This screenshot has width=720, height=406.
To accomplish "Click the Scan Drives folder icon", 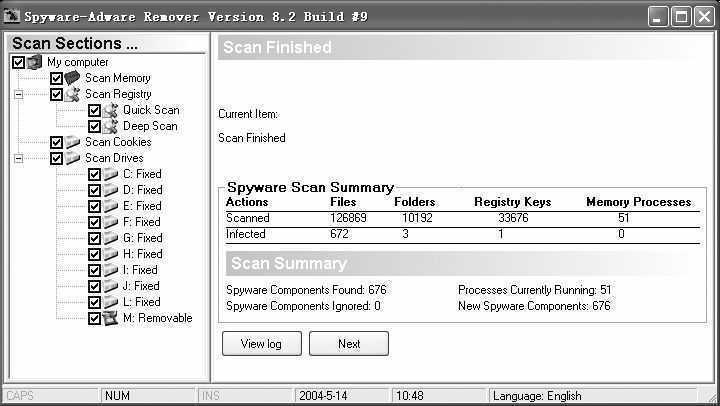I will click(x=73, y=158).
